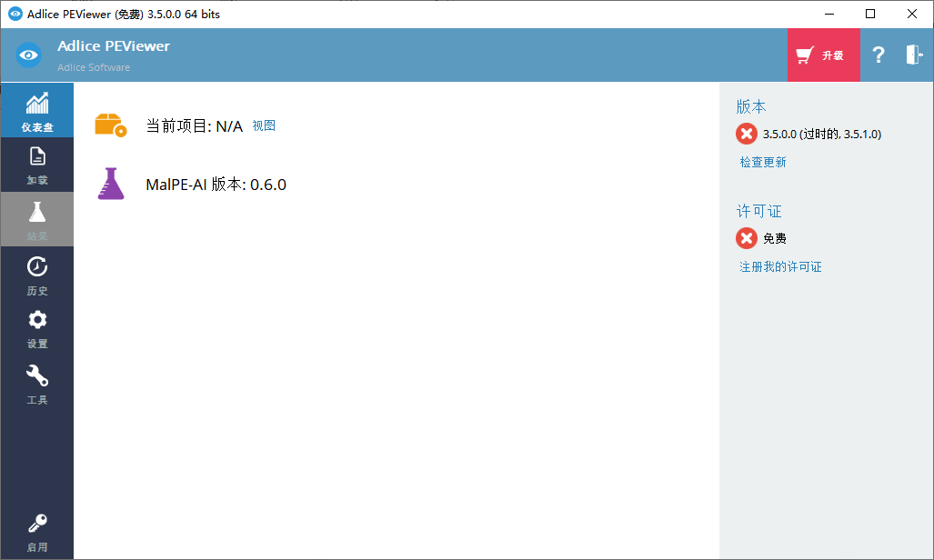This screenshot has height=560, width=934.
Task: Open the 设置 settings gear sidebar item
Action: pyautogui.click(x=37, y=329)
